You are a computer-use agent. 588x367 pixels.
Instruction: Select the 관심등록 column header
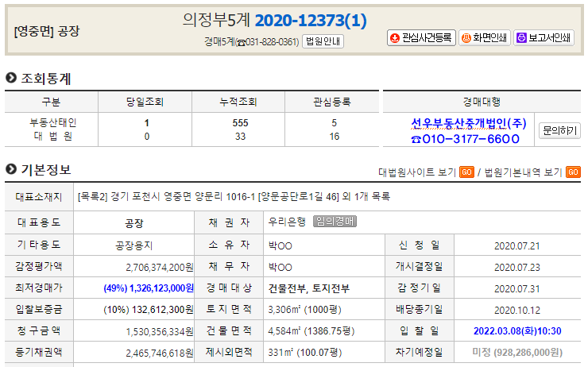(x=332, y=102)
